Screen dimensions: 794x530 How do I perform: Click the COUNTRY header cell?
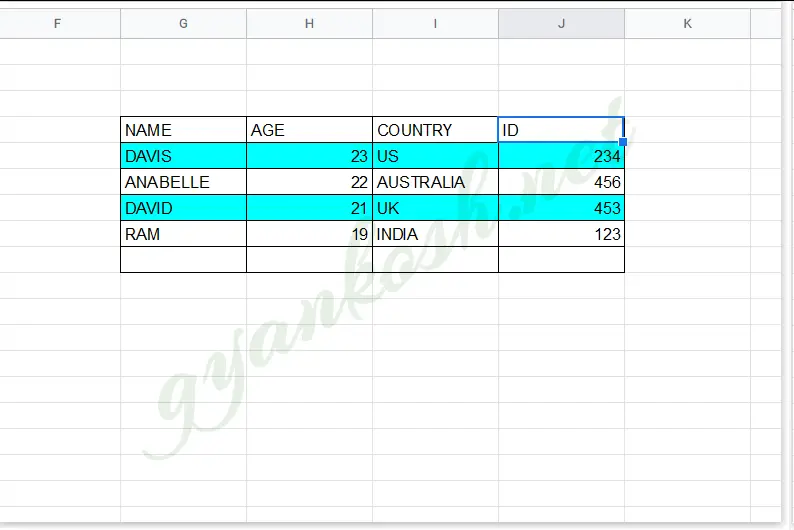point(435,130)
